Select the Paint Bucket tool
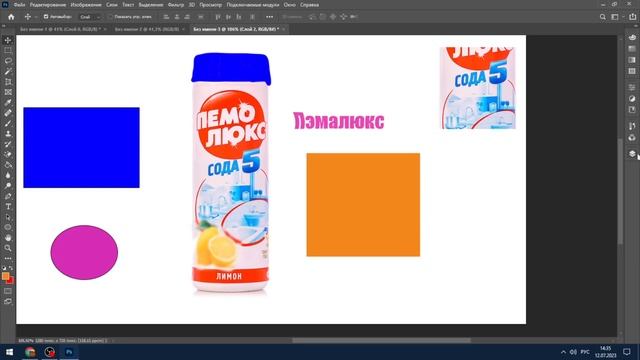 [x=8, y=165]
